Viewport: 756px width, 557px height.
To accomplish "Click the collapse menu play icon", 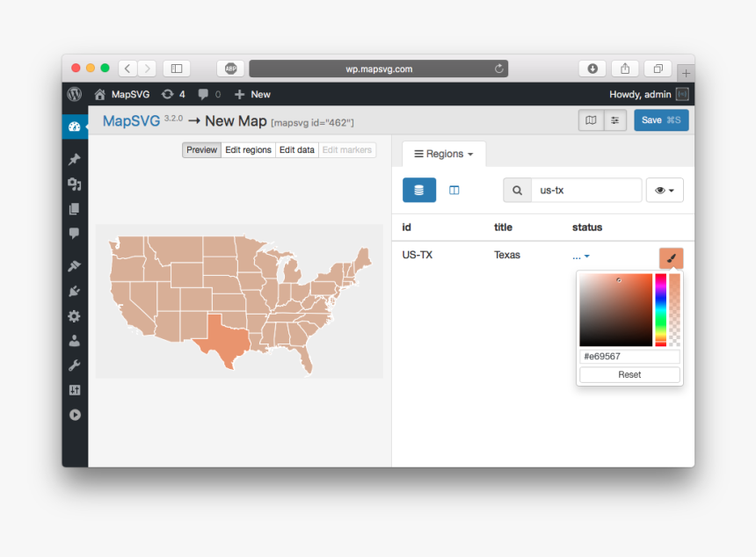I will (75, 415).
